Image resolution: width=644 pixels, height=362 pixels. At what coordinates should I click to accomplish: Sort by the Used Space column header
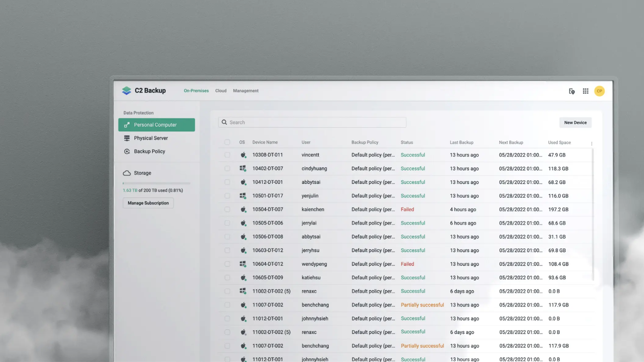point(559,142)
